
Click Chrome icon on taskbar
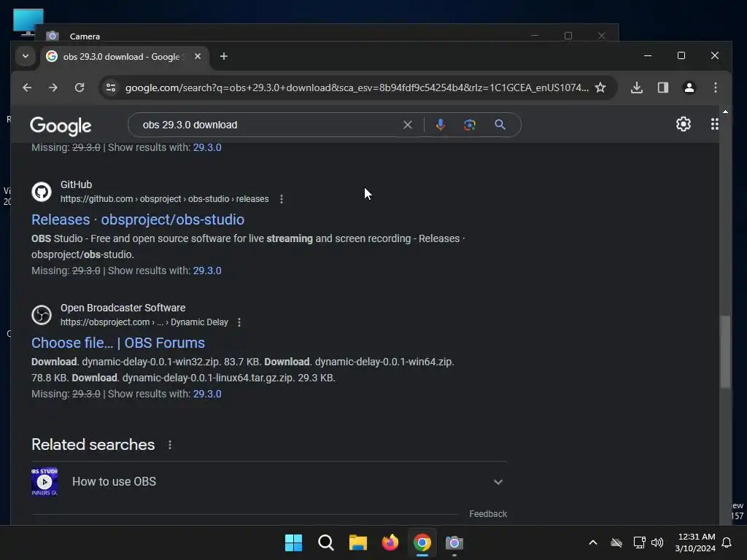click(x=422, y=542)
